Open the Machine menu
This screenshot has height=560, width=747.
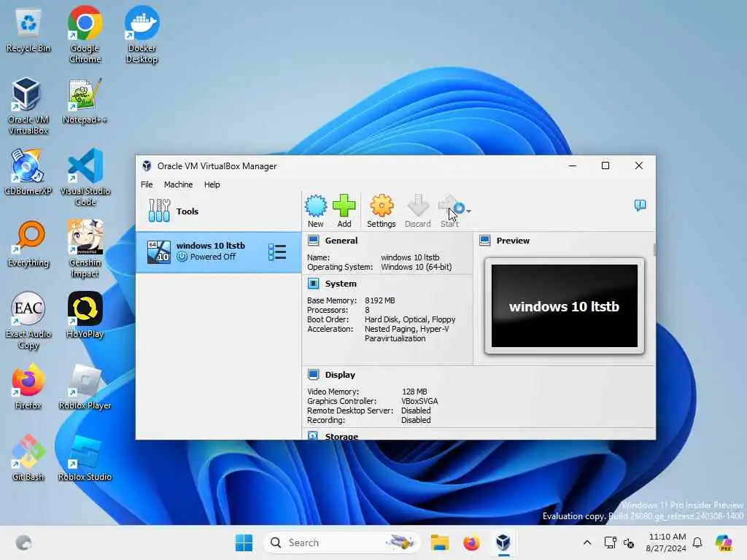coord(178,184)
